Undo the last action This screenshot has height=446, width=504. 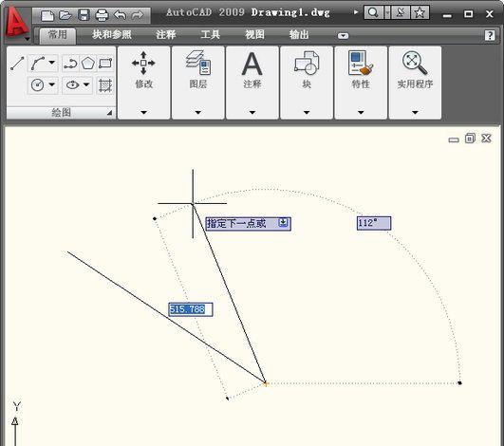(120, 15)
